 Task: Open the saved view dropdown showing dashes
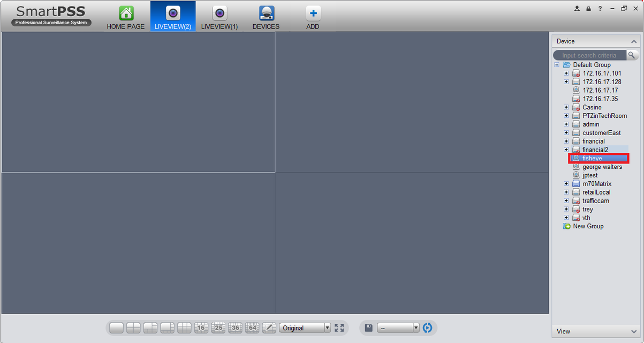click(398, 327)
